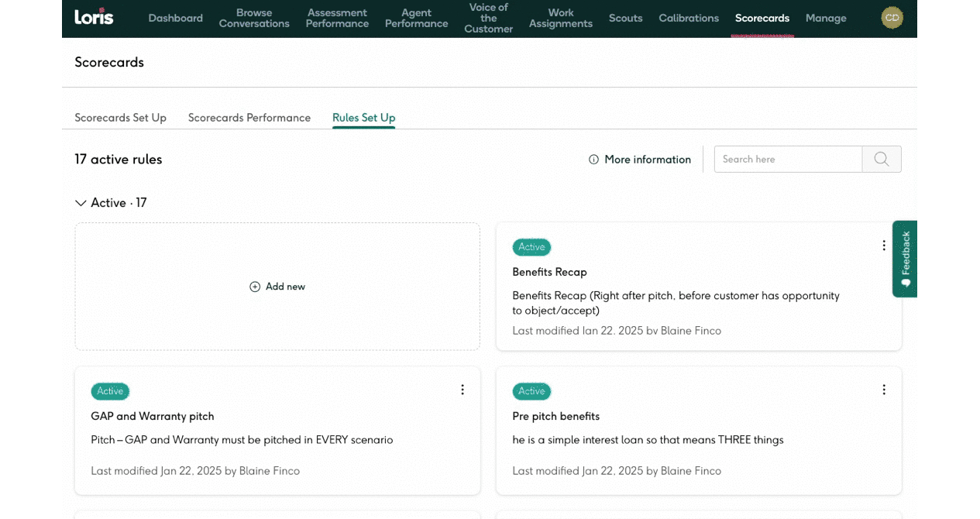Collapse the Active 17 section
This screenshot has width=980, height=519.
81,203
